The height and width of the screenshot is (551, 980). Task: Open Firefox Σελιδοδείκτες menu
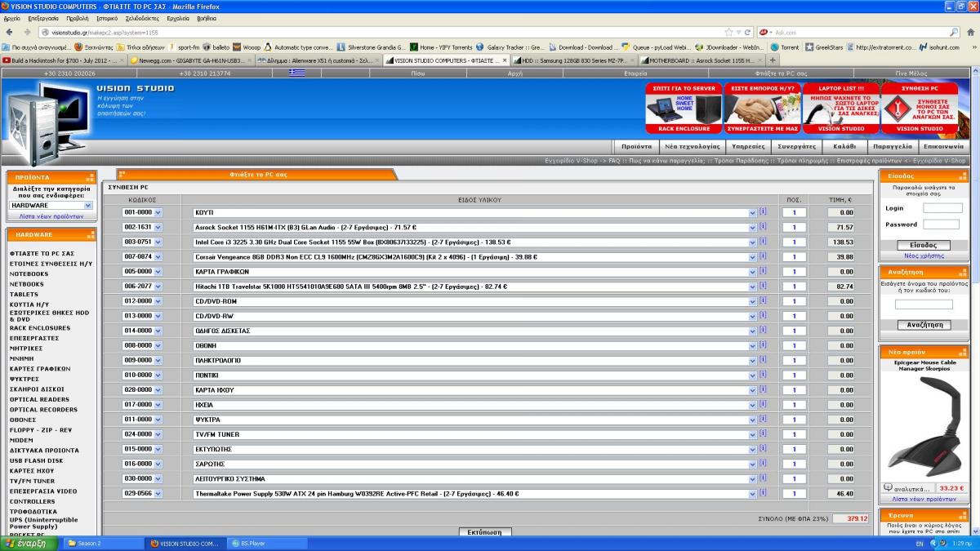142,18
